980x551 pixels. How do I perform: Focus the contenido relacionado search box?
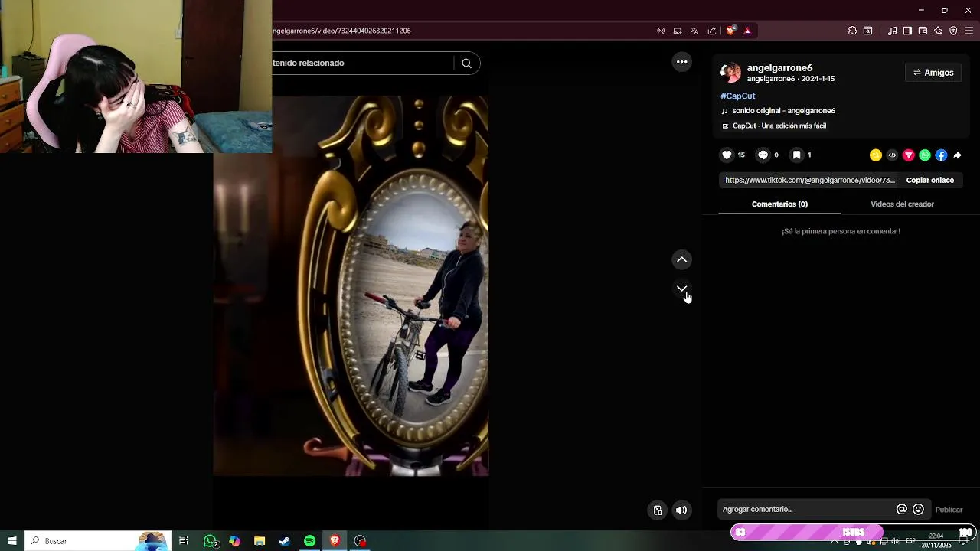pos(362,64)
